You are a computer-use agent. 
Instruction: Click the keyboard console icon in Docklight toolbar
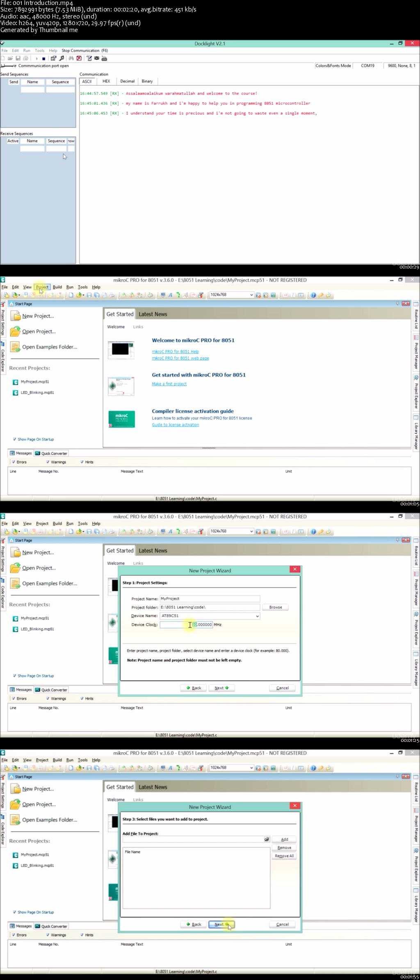(104, 58)
